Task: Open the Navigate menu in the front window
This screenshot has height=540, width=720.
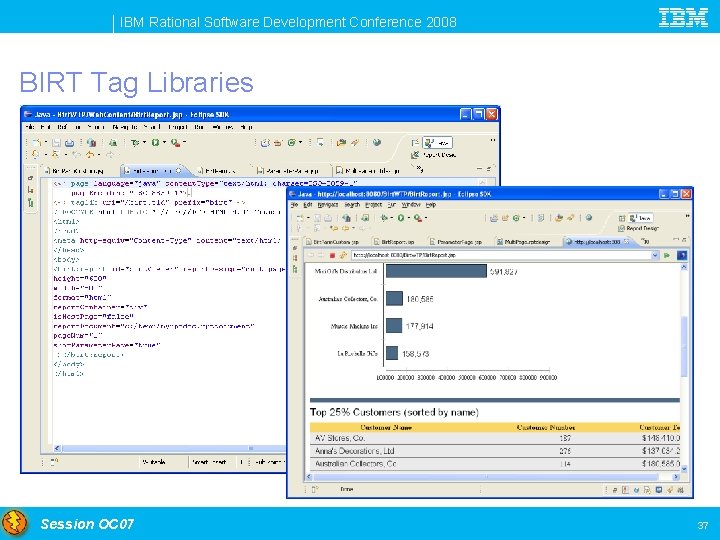Action: coord(328,205)
